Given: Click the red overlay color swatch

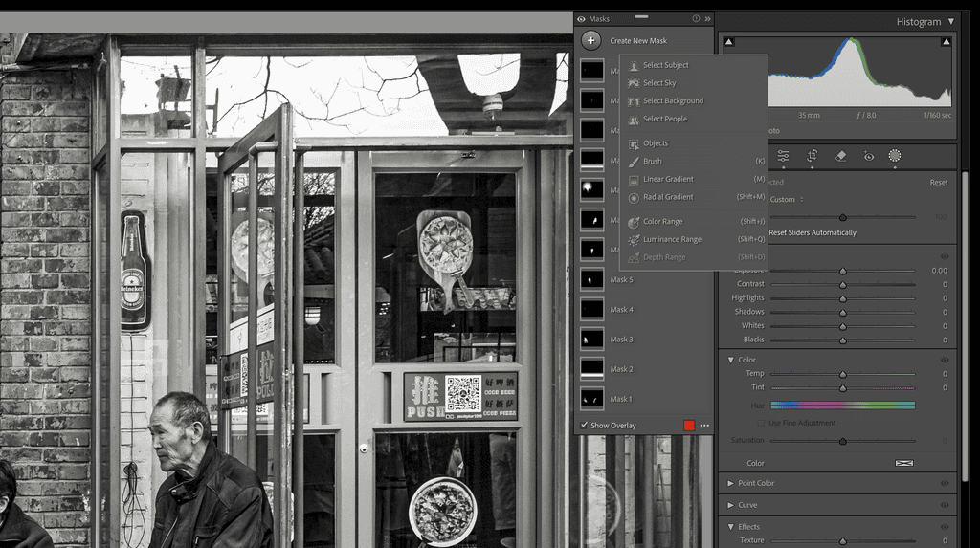Looking at the screenshot, I should click(x=689, y=426).
